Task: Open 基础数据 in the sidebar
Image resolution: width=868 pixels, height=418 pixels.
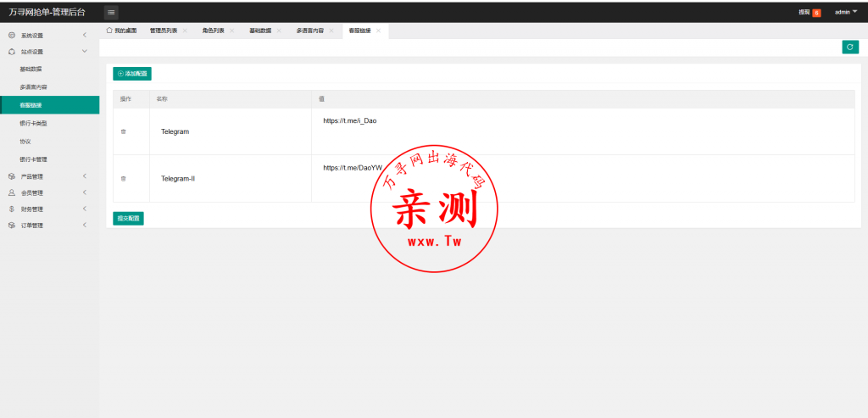Action: [x=31, y=70]
